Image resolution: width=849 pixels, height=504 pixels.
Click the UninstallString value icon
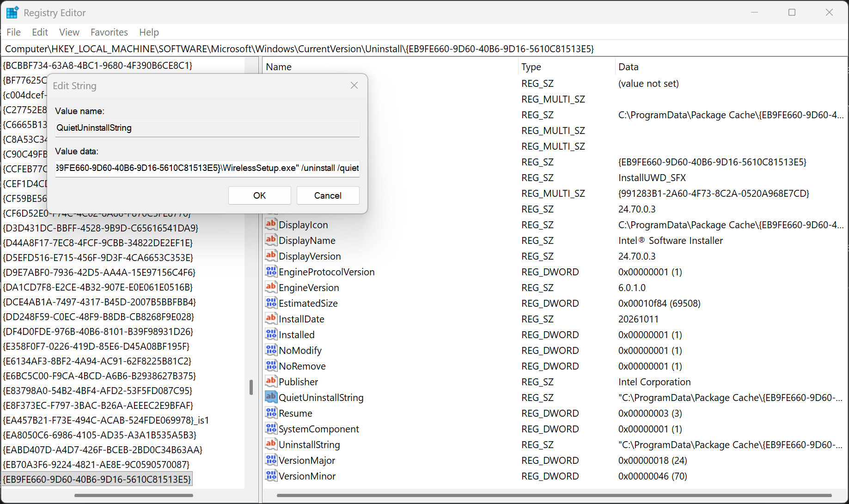(271, 444)
